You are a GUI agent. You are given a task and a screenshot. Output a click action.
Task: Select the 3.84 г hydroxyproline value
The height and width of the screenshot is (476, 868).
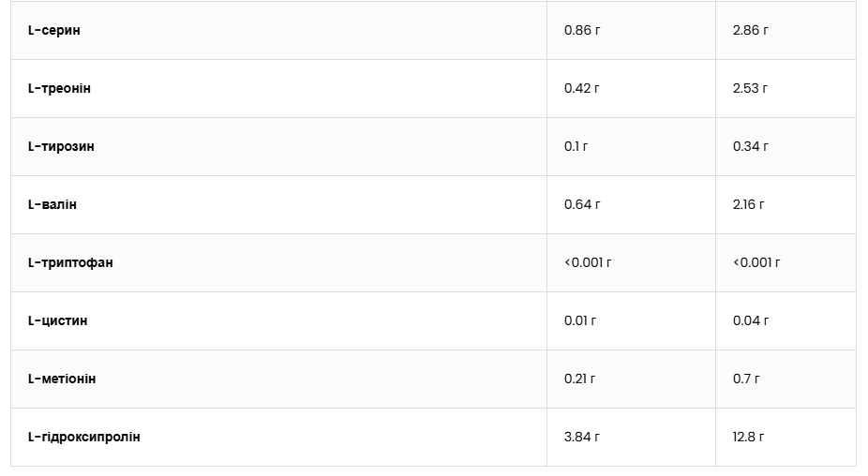(x=582, y=437)
